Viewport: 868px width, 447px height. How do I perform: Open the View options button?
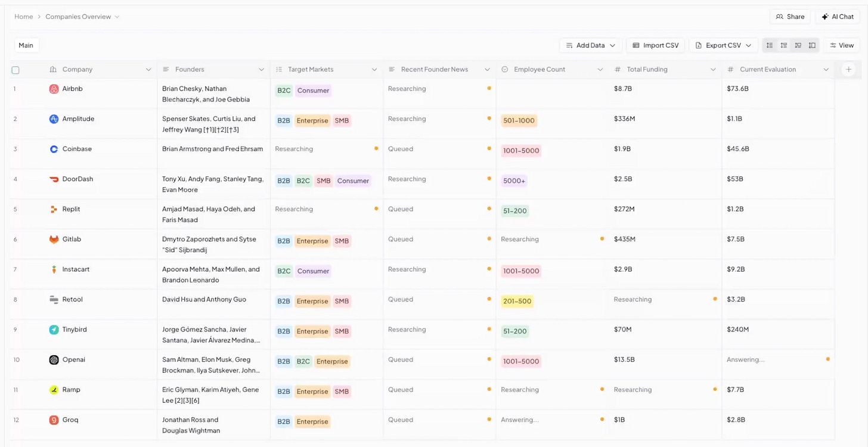[842, 45]
